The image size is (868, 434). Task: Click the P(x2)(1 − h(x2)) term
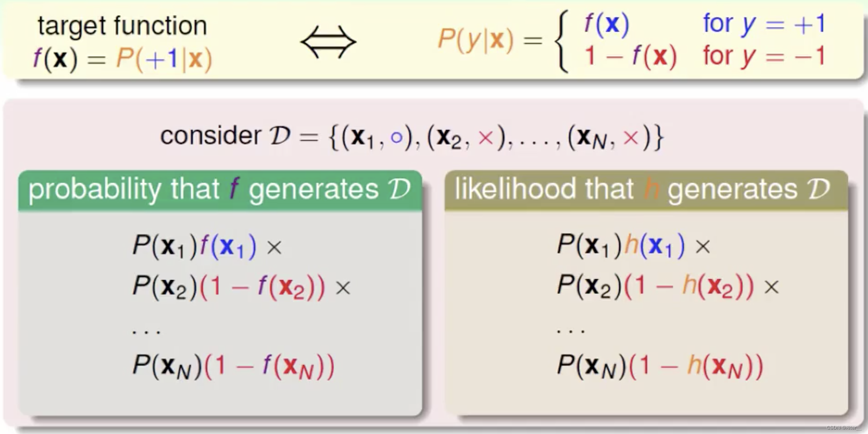click(656, 286)
